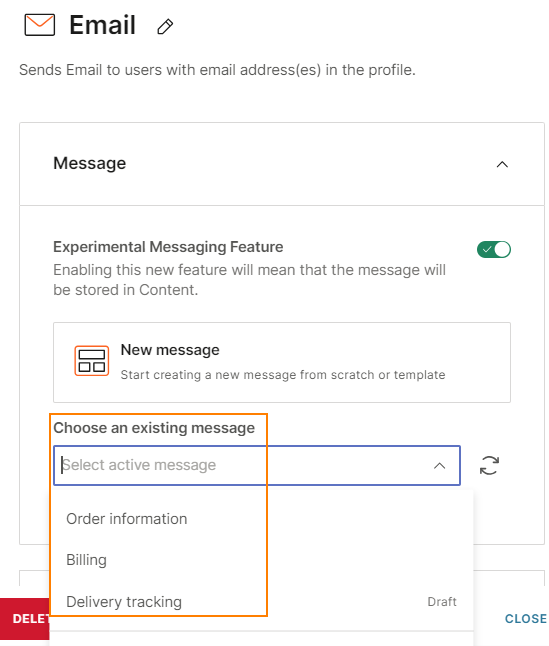
Task: Close the dropdown via its up chevron
Action: pyautogui.click(x=439, y=466)
